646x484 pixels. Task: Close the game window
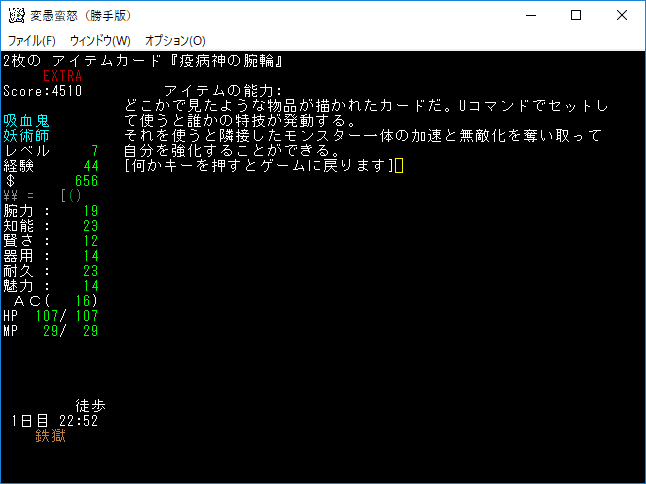point(622,15)
